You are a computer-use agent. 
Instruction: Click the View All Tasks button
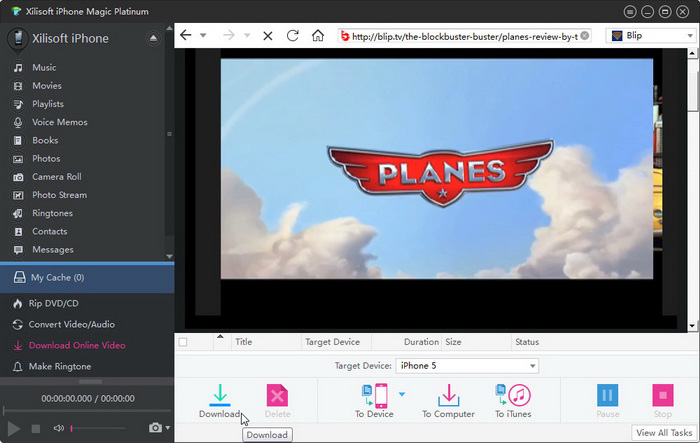[665, 432]
